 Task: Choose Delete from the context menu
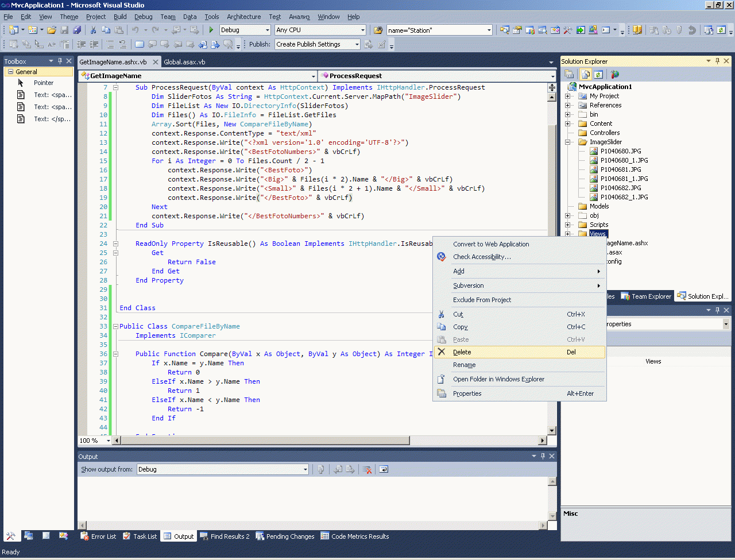click(462, 352)
